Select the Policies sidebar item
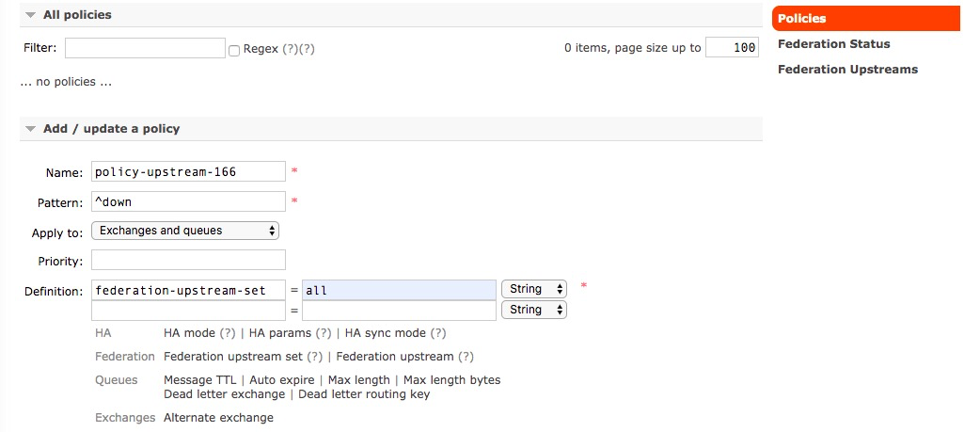The image size is (980, 432). coord(865,18)
